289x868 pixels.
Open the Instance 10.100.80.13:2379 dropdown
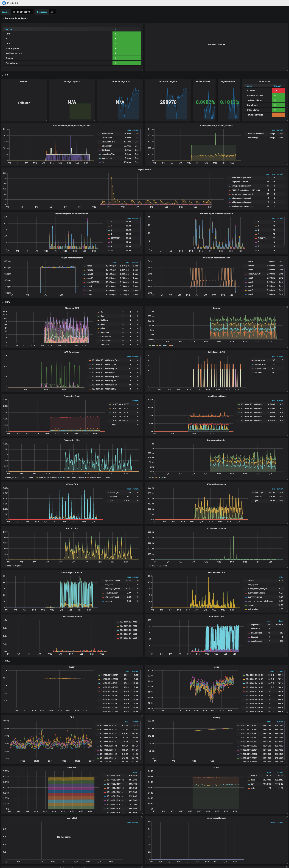pos(22,12)
